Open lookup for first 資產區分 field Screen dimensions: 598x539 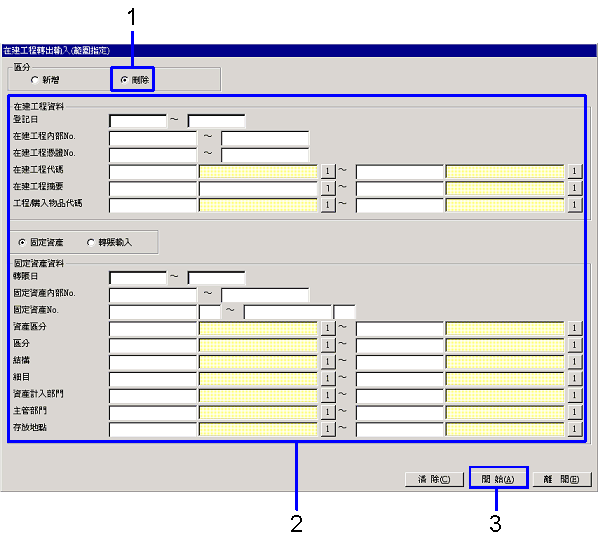tap(328, 328)
